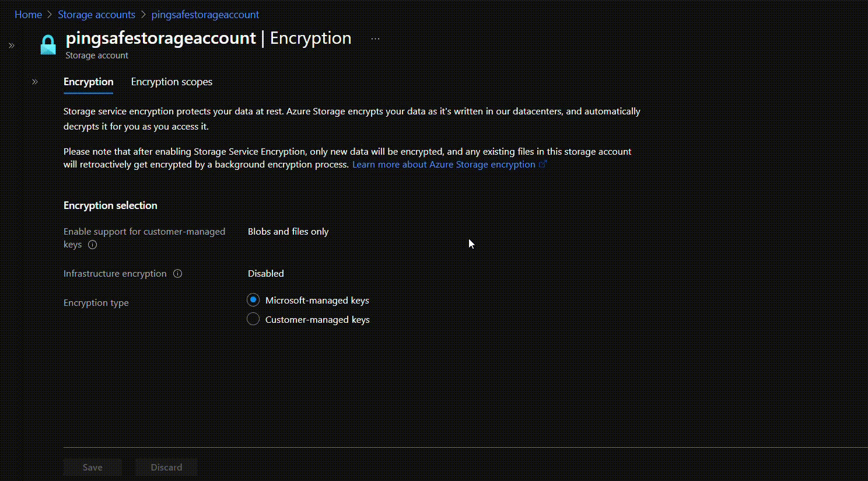
Task: Select Customer-managed keys radio button
Action: (253, 319)
